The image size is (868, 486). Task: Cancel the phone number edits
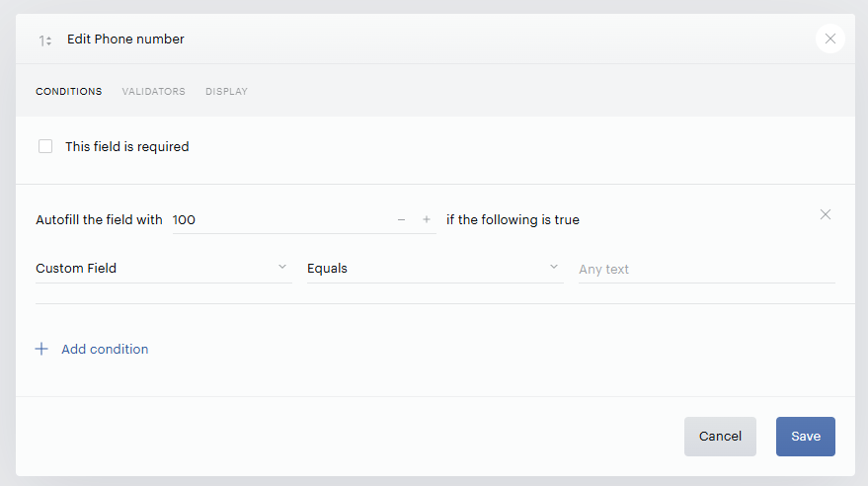[720, 437]
